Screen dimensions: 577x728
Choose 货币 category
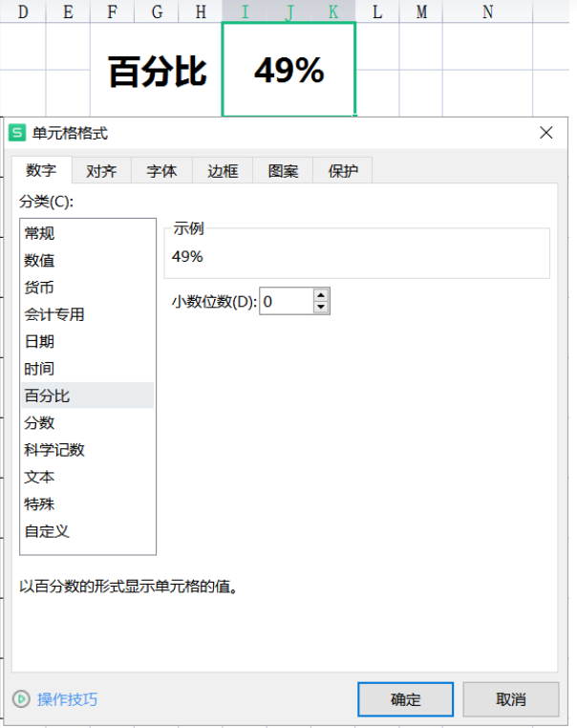[x=87, y=287]
